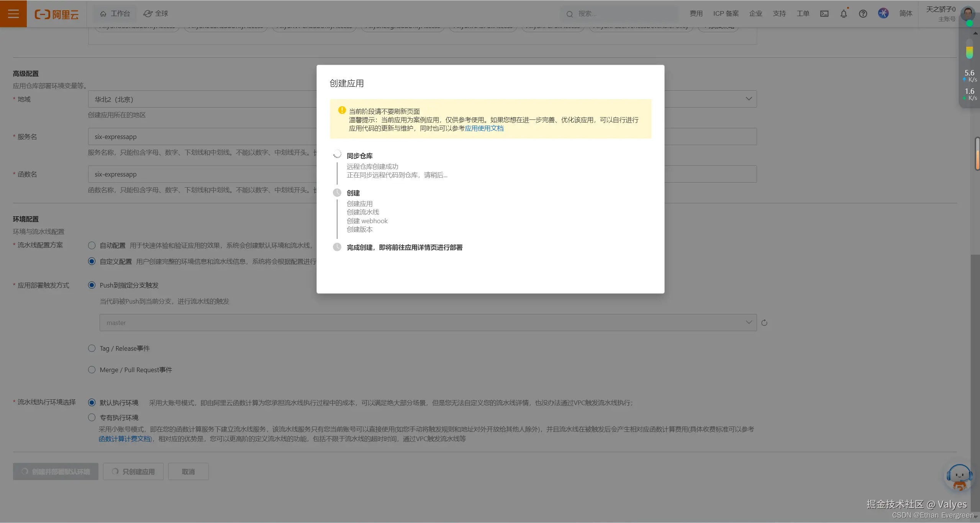Open the 应用使用文档 link in dialog
The height and width of the screenshot is (523, 980).
pos(484,129)
